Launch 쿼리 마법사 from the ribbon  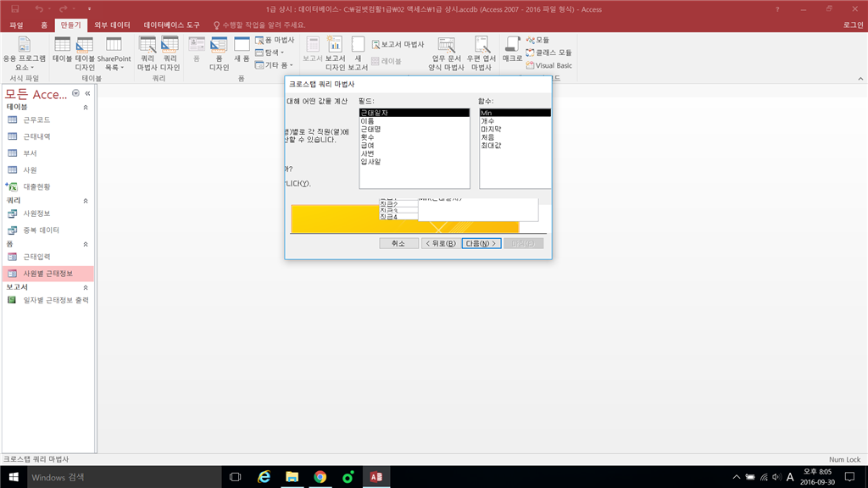coord(147,53)
